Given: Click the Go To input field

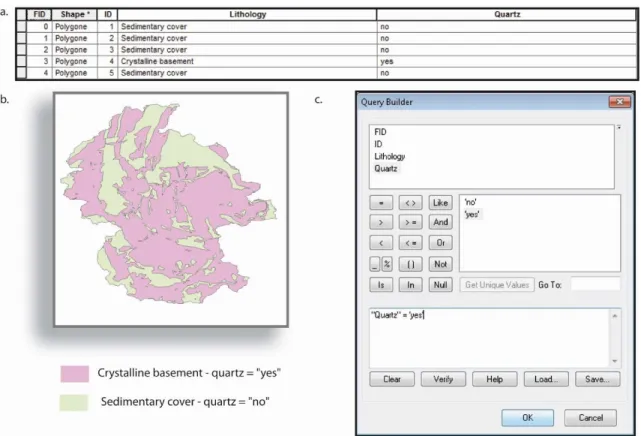Looking at the screenshot, I should (x=596, y=284).
